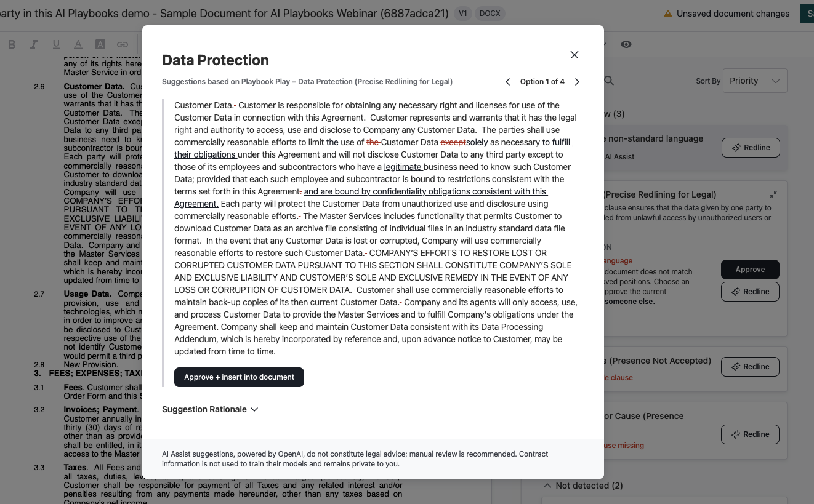Approve the current language suggestion

pyautogui.click(x=750, y=269)
